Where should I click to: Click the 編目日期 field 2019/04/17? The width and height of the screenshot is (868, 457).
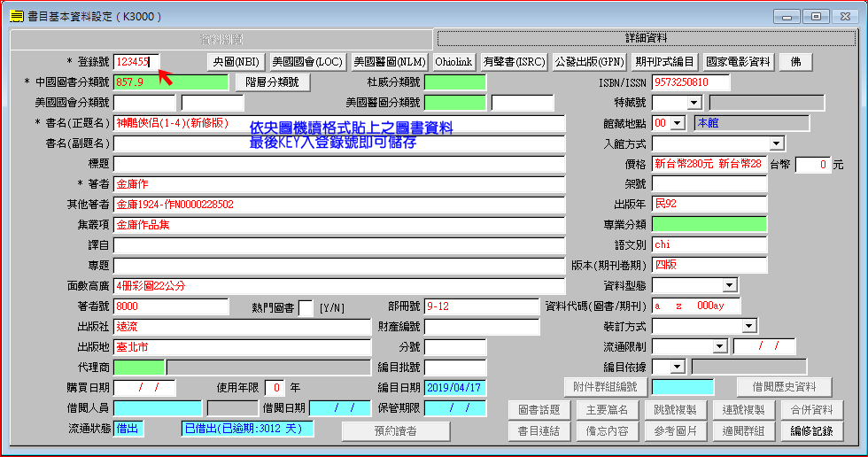[455, 388]
